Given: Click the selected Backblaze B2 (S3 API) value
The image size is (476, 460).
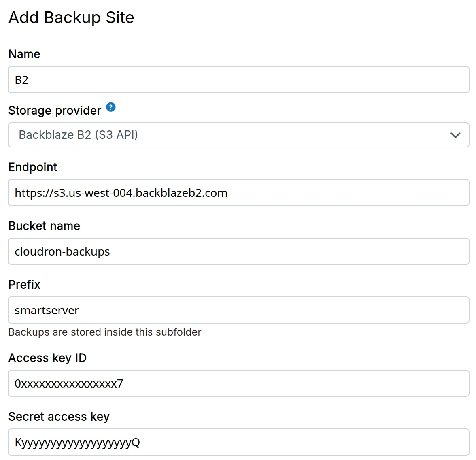Looking at the screenshot, I should (79, 135).
